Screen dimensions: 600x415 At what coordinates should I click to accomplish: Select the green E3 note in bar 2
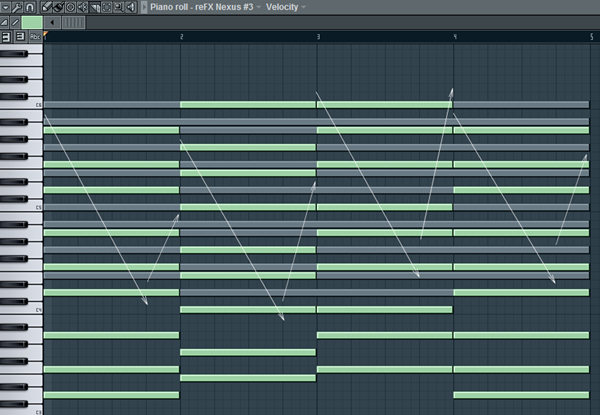tap(248, 378)
